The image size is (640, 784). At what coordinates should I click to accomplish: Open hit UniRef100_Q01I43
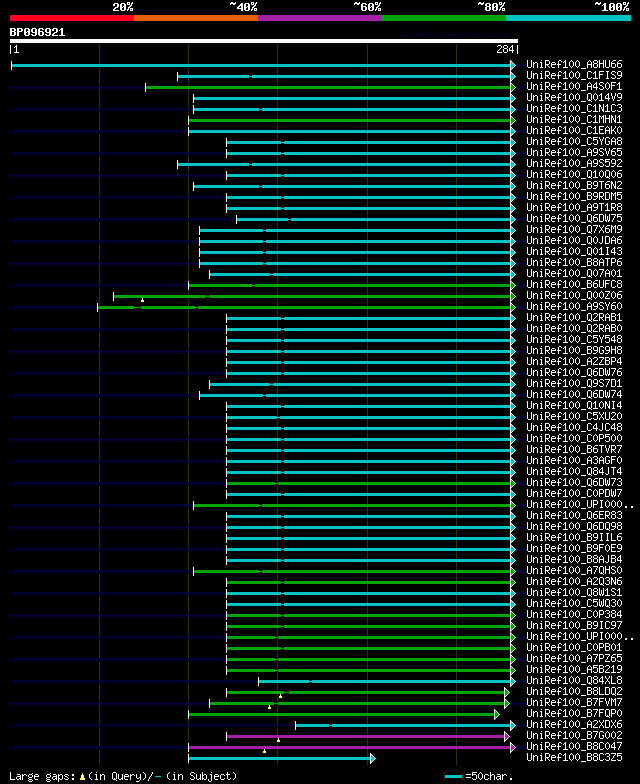574,252
